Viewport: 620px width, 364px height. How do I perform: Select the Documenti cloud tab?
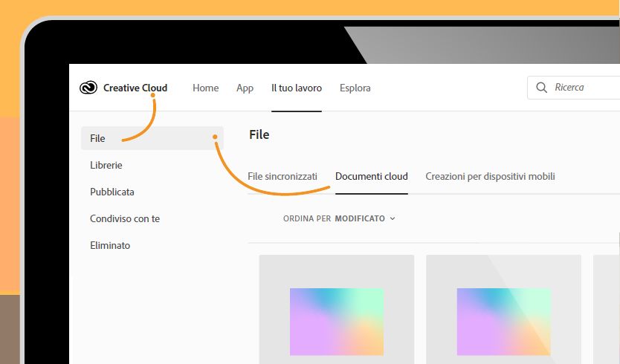coord(371,176)
